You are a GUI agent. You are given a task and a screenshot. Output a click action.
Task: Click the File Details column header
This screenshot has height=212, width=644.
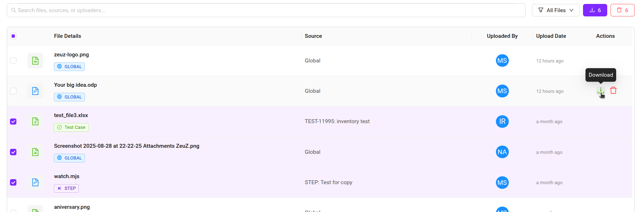(67, 36)
